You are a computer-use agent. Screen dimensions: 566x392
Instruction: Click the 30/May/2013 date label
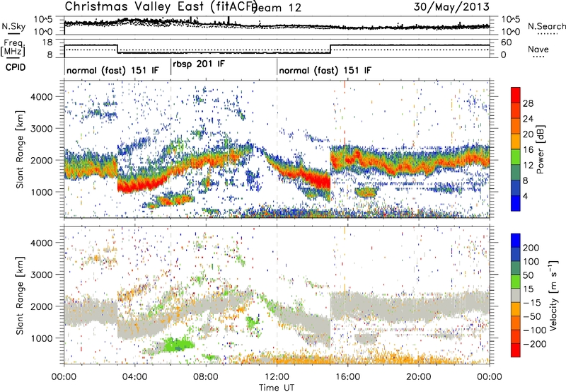coord(451,6)
